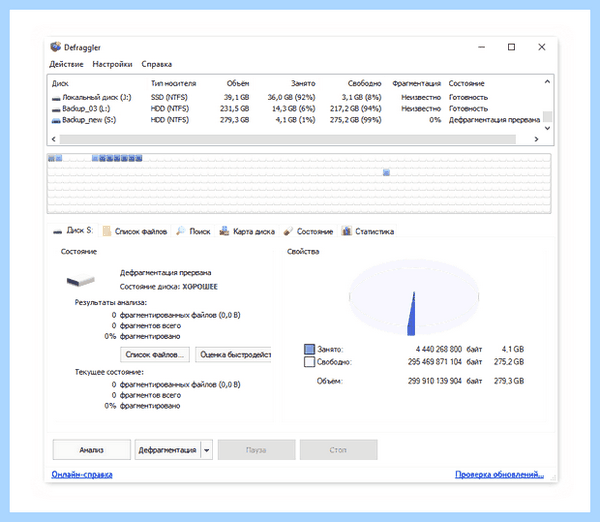Screen dimensions: 600x522
Task: Click the '231,5 GB' size cell
Action: tap(234, 109)
